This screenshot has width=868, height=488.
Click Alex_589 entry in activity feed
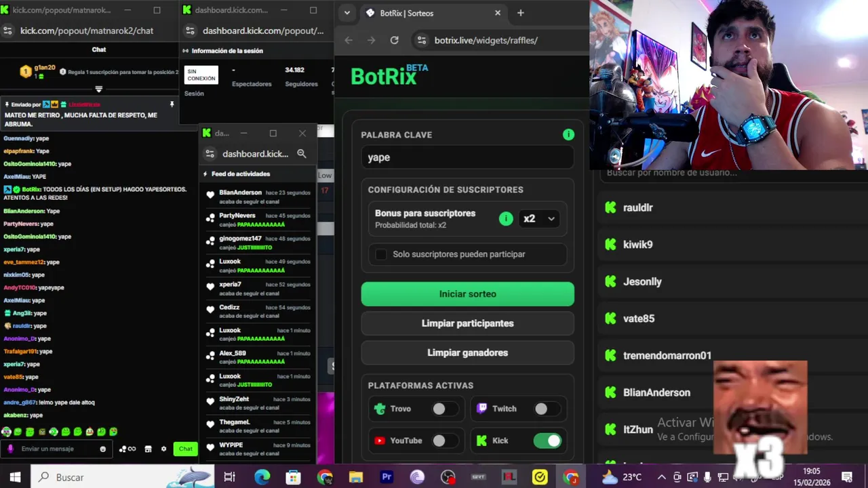click(x=258, y=357)
